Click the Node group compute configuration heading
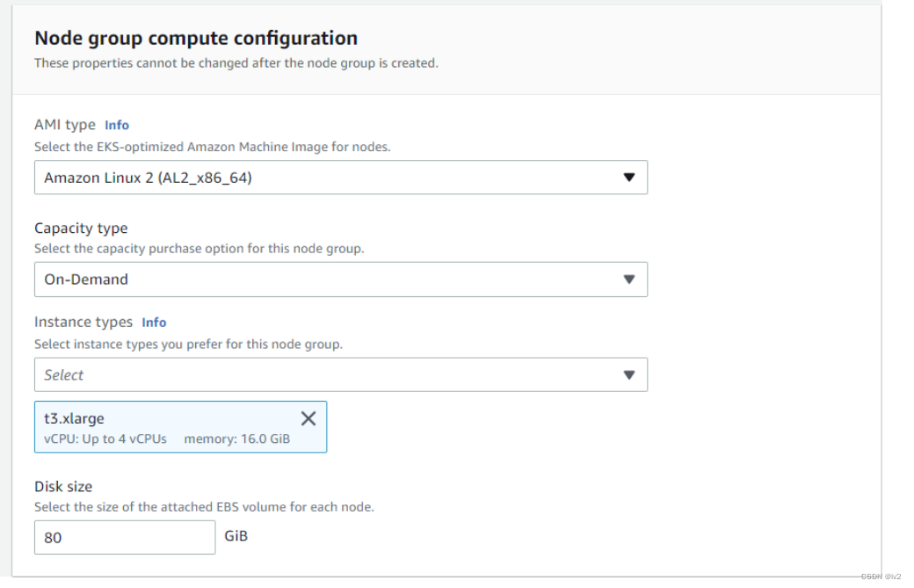The width and height of the screenshot is (914, 588). tap(196, 38)
